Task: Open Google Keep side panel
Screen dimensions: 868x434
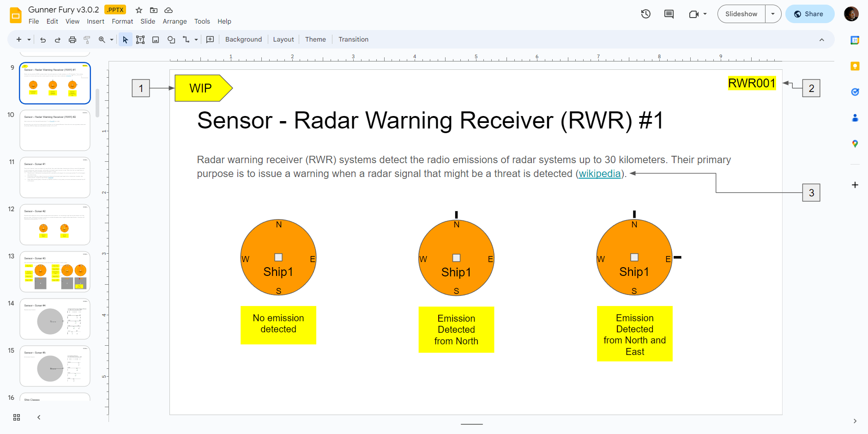Action: [x=855, y=66]
